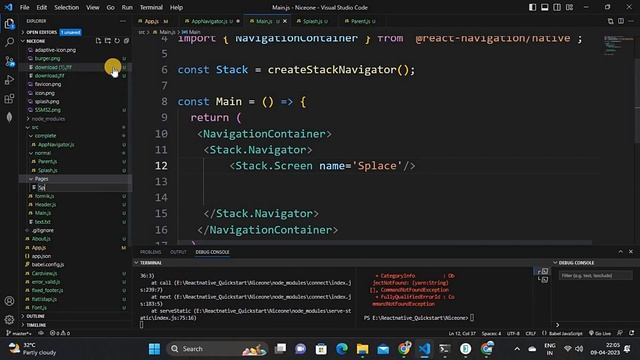Click Go Live in status bar
The height and width of the screenshot is (360, 640).
(600, 333)
